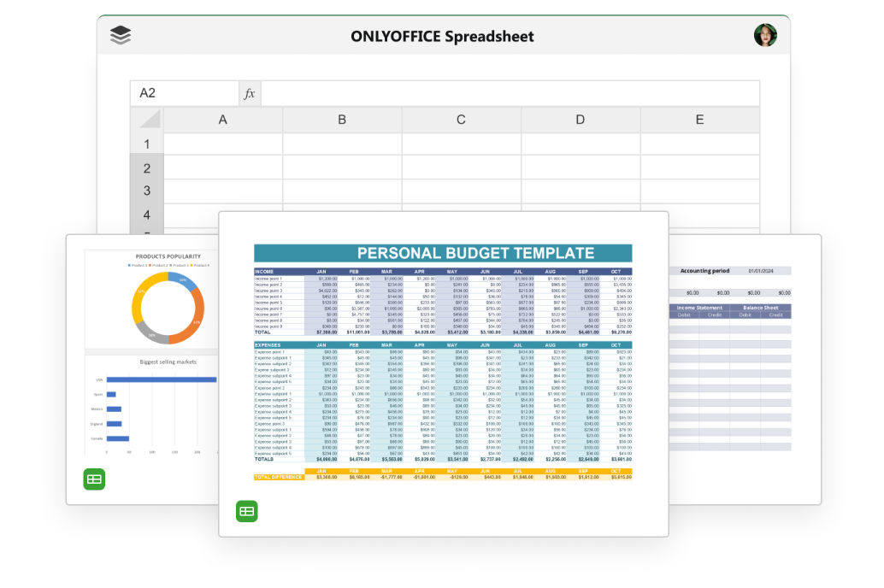Open the accounting document card on the right

pos(745,369)
